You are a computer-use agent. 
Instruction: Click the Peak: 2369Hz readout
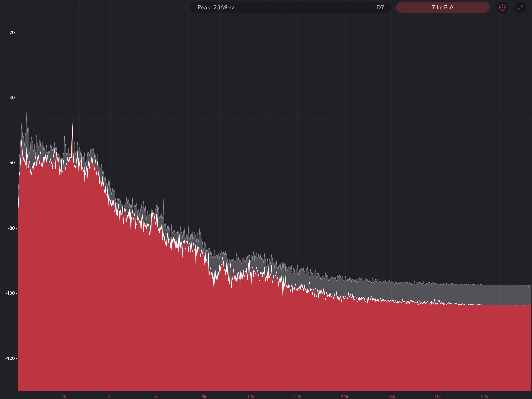216,7
